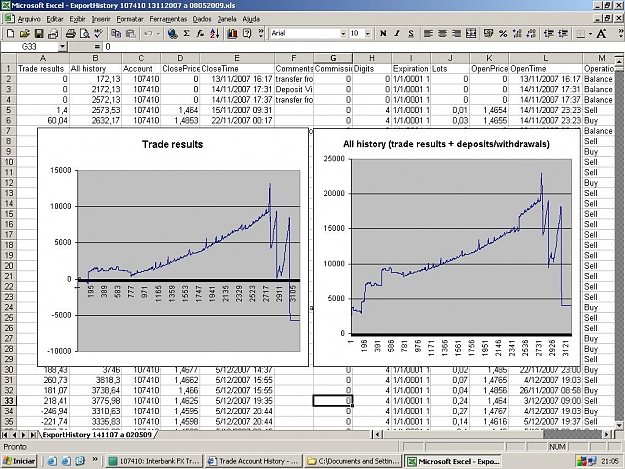The image size is (625, 469).
Task: Create a new blank workbook
Action: (x=10, y=34)
